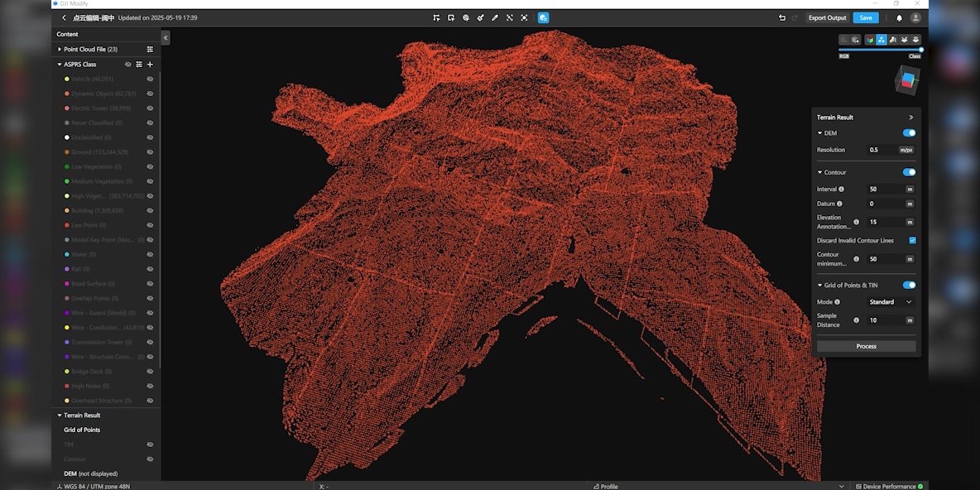Screen dimensions: 980x490
Task: Show the Ground class layer
Action: point(150,152)
